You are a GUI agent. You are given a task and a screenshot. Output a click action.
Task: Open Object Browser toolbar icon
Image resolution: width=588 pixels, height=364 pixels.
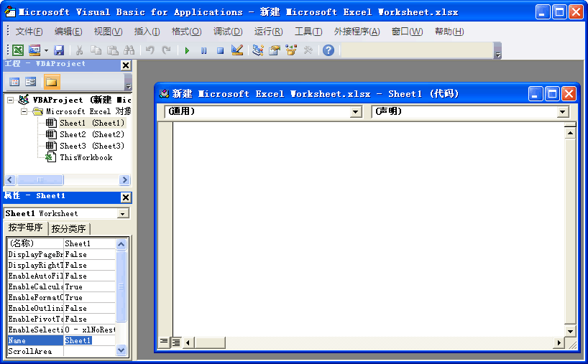point(291,50)
